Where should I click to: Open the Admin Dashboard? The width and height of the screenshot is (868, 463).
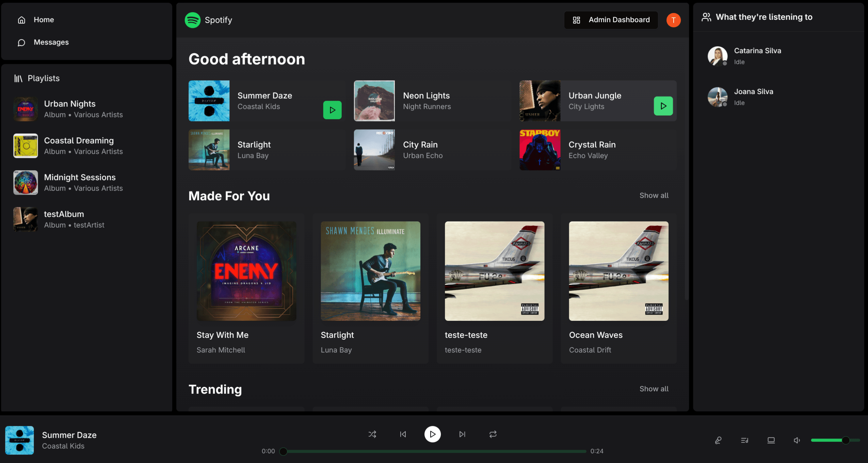611,20
